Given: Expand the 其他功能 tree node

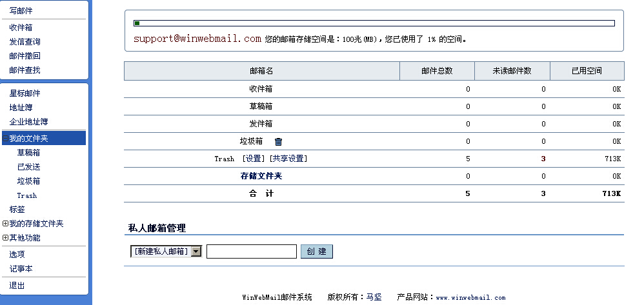Looking at the screenshot, I should click(x=5, y=238).
